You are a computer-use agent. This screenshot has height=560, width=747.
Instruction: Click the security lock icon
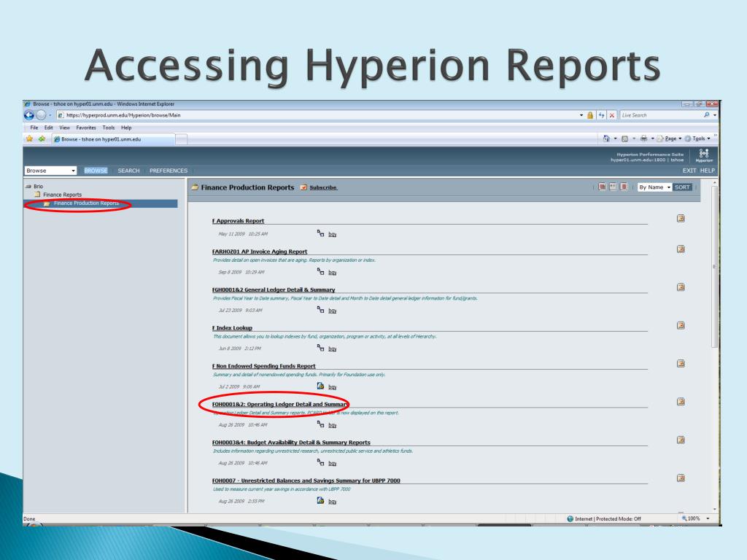[x=590, y=115]
